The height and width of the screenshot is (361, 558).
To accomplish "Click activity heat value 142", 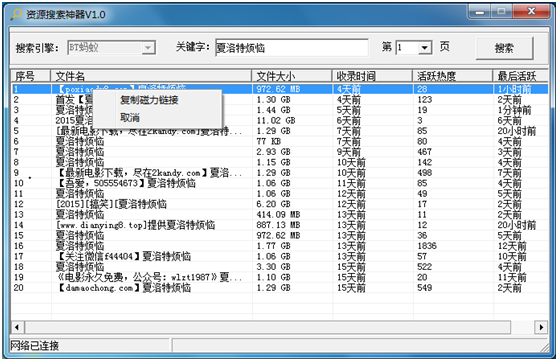I will click(x=425, y=162).
